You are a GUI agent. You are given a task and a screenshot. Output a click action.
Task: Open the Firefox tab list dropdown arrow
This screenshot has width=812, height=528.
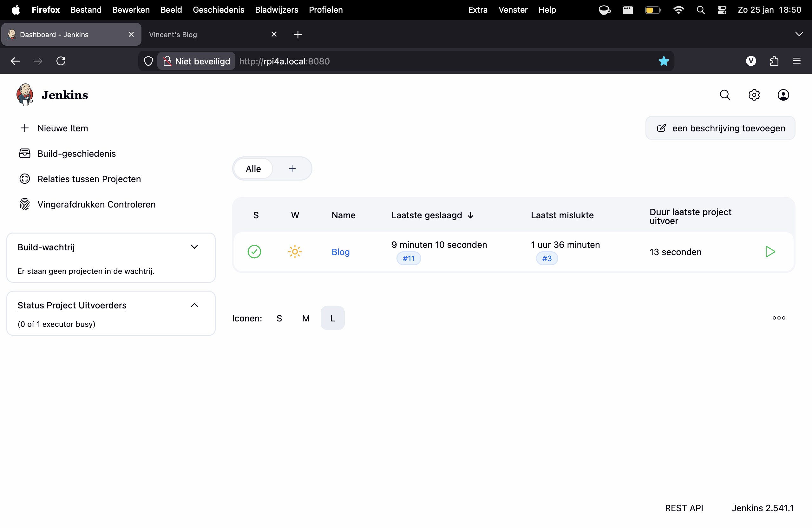pos(800,34)
